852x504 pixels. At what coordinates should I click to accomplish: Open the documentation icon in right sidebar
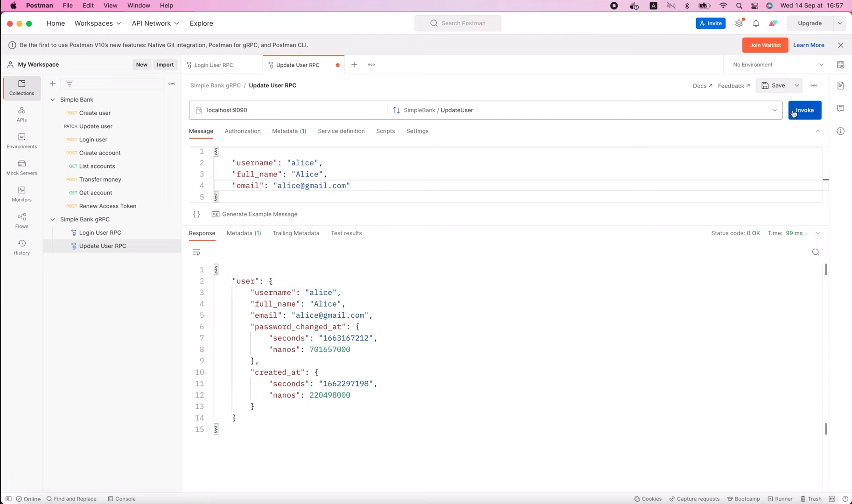coord(840,85)
